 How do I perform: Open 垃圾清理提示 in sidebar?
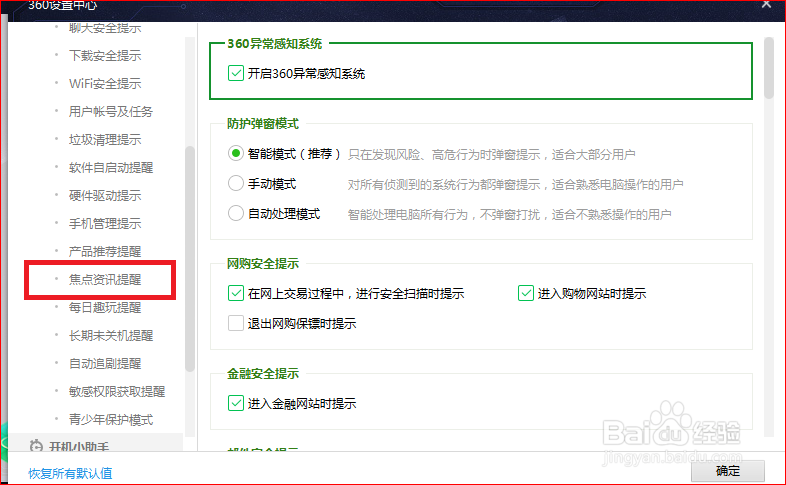pyautogui.click(x=105, y=139)
